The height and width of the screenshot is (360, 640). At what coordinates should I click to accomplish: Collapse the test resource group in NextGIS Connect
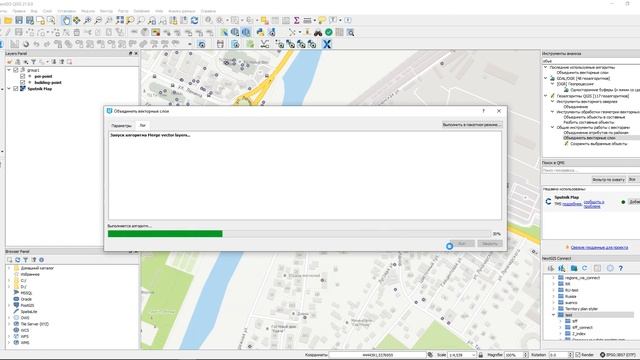click(554, 315)
